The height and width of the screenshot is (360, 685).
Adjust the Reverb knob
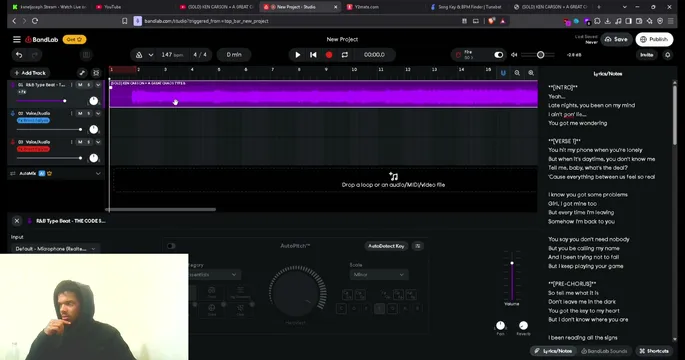coord(523,325)
